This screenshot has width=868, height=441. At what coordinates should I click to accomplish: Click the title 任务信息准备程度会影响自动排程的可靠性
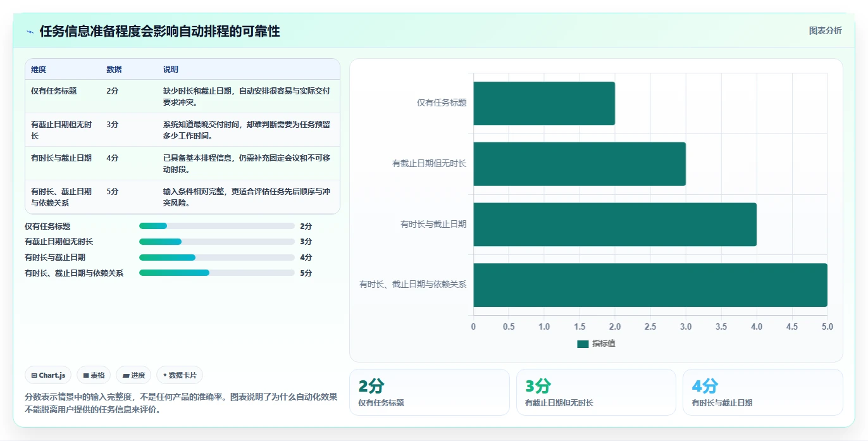coord(159,31)
